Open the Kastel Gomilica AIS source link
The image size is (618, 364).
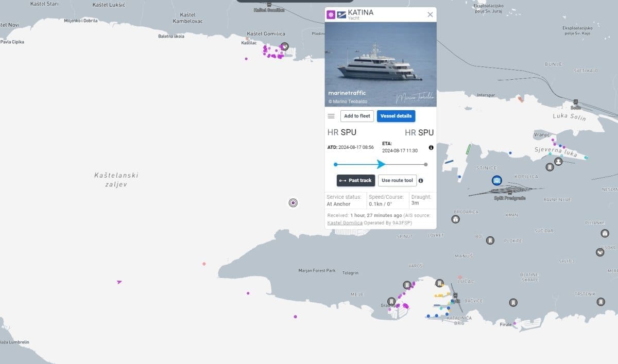coord(345,222)
